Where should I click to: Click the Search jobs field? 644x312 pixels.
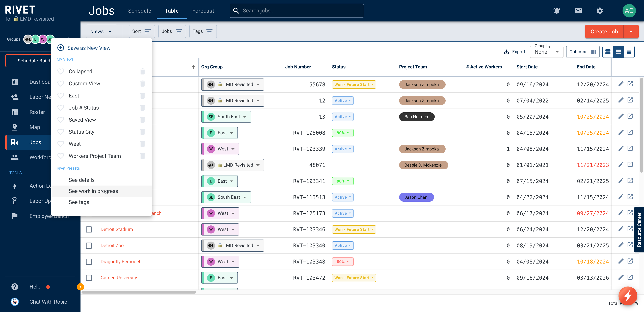297,11
